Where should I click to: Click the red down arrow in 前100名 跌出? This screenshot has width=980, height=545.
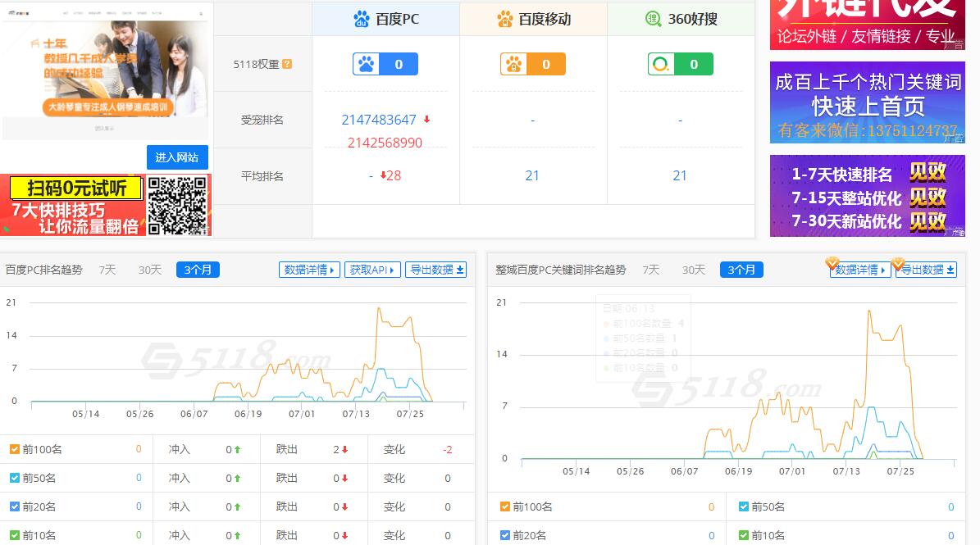345,449
